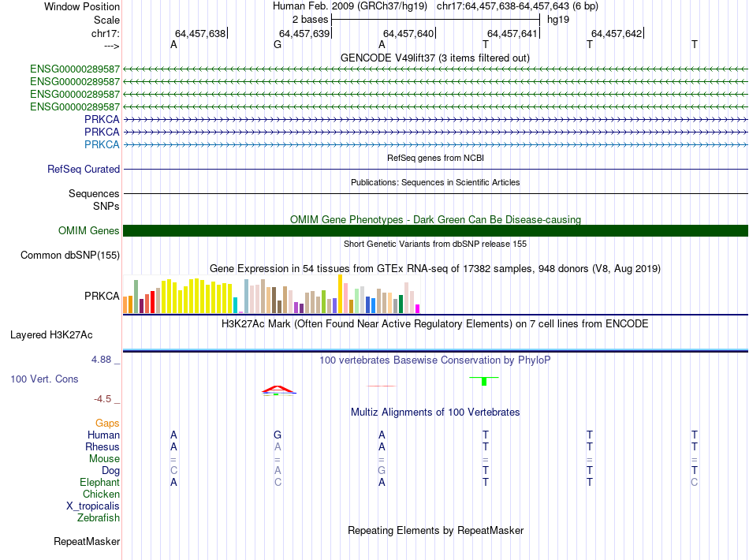Select the 64,457,641 position marker
Viewport: 749px width, 560px height.
click(x=512, y=33)
